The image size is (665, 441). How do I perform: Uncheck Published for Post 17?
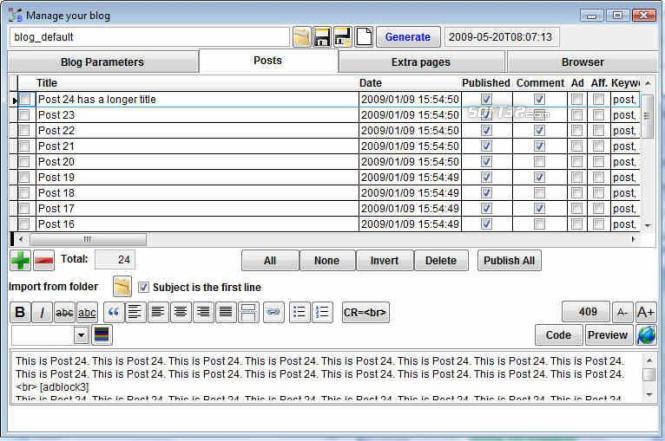pos(486,209)
